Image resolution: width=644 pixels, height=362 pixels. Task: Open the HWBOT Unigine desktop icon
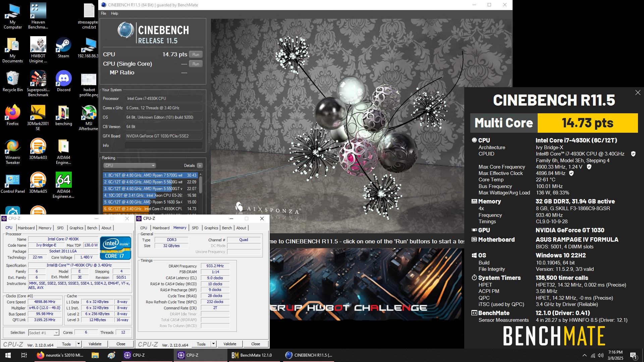coord(38,50)
